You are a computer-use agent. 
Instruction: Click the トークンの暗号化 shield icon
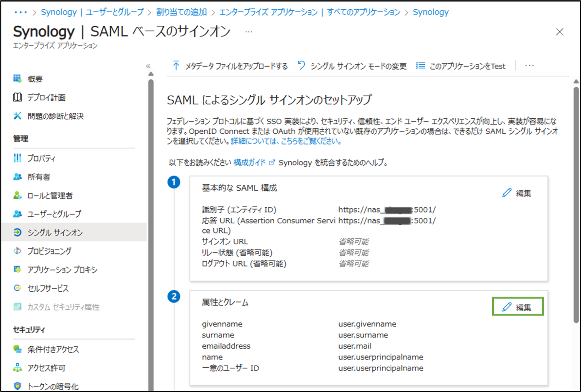18,386
